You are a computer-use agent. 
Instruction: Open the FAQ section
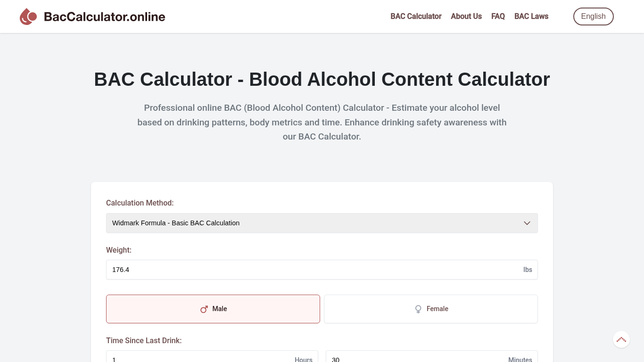(x=498, y=16)
